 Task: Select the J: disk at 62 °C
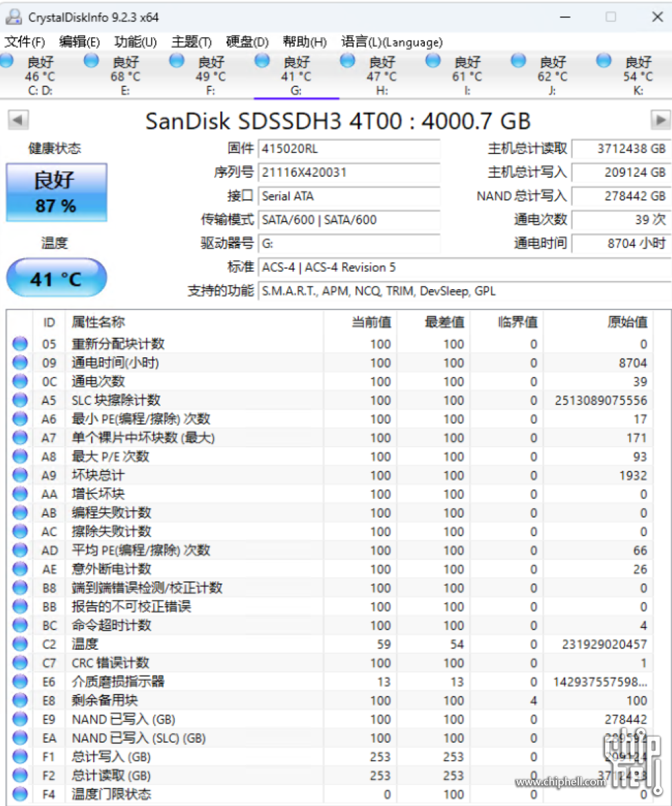(x=552, y=76)
